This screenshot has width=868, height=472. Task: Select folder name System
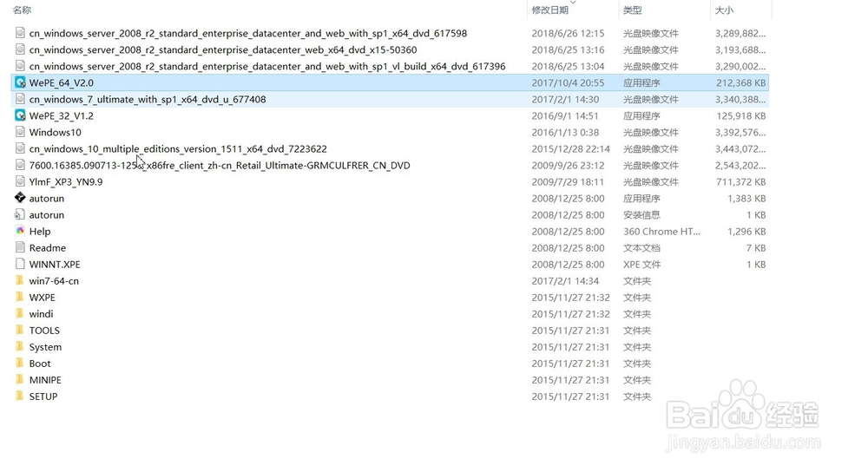(45, 347)
